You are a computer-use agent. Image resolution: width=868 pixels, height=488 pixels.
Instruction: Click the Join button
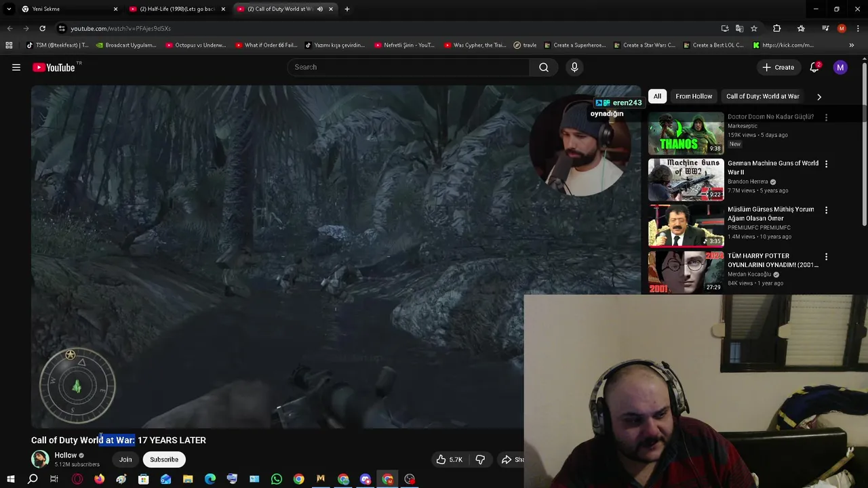pyautogui.click(x=125, y=460)
